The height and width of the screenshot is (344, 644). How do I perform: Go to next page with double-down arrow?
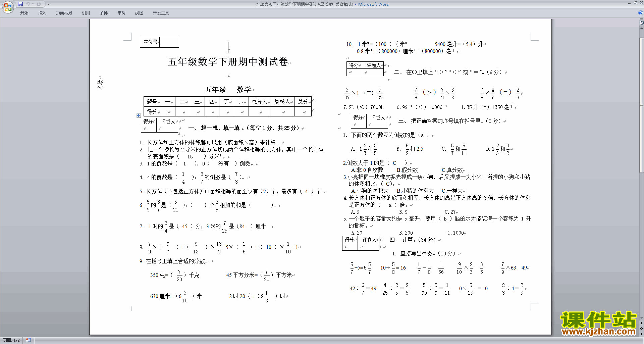point(642,334)
